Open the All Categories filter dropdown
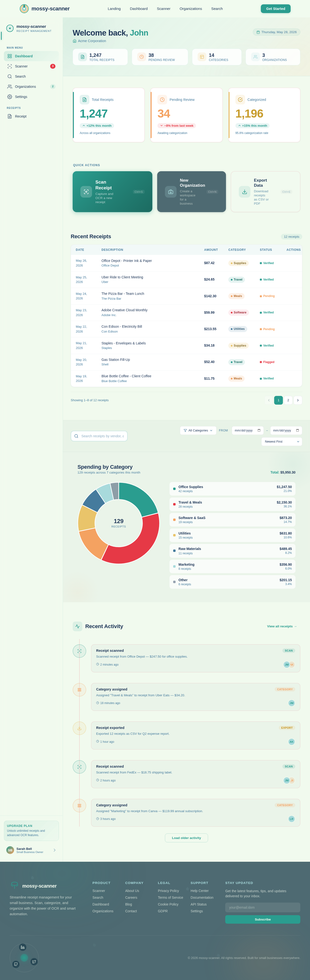The width and height of the screenshot is (310, 980). [198, 430]
